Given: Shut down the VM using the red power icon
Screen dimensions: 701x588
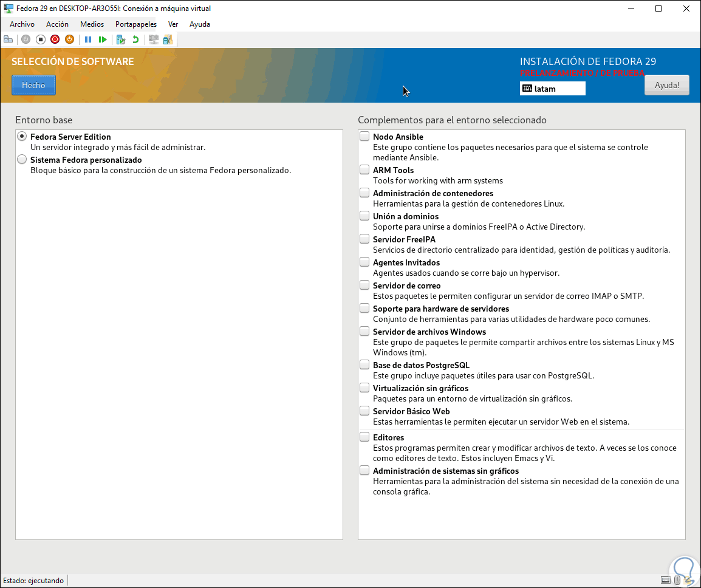Looking at the screenshot, I should [55, 40].
